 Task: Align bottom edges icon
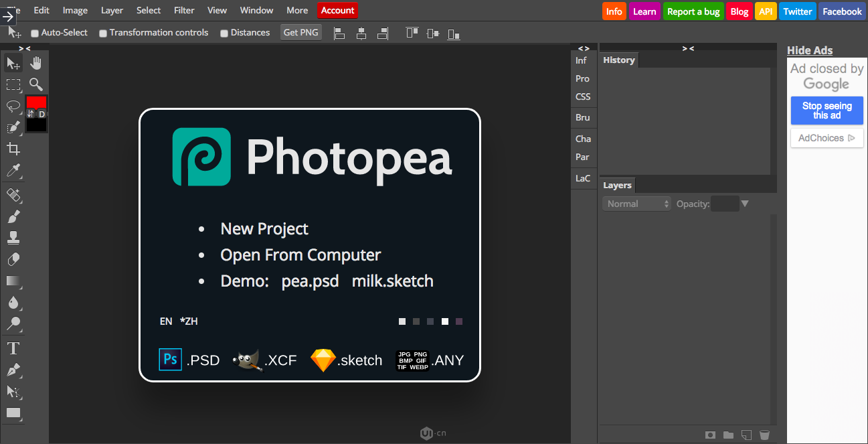454,33
